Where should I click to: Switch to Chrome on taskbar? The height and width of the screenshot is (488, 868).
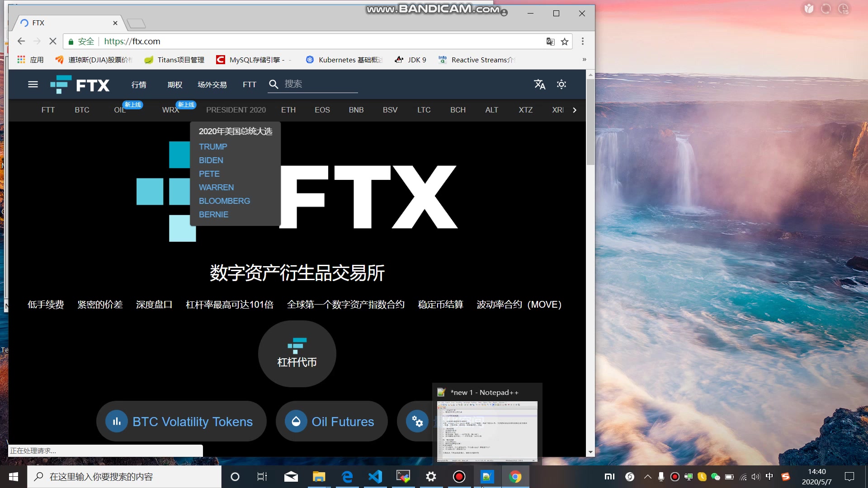point(515,477)
